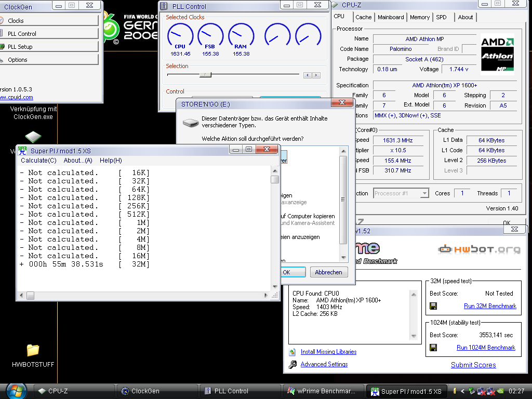The image size is (532, 399).
Task: Click the hwbot.org logo in wPrime
Action: pos(479,250)
